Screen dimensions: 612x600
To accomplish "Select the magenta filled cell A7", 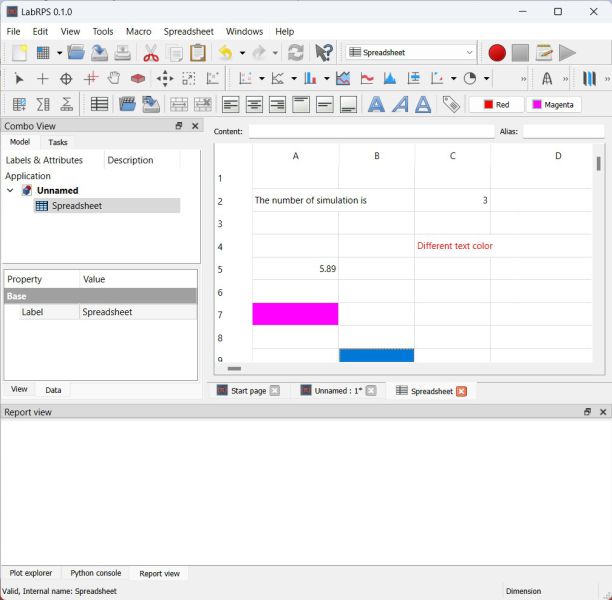I will (295, 314).
